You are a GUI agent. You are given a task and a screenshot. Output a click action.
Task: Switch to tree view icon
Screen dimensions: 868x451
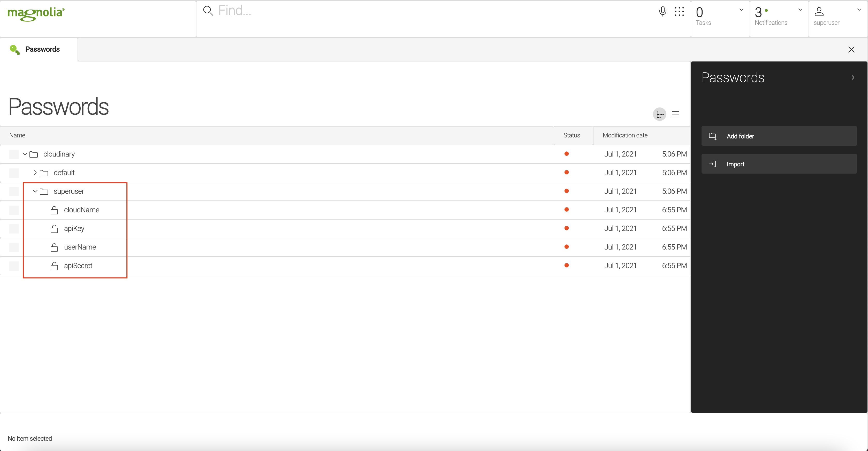[x=659, y=114]
